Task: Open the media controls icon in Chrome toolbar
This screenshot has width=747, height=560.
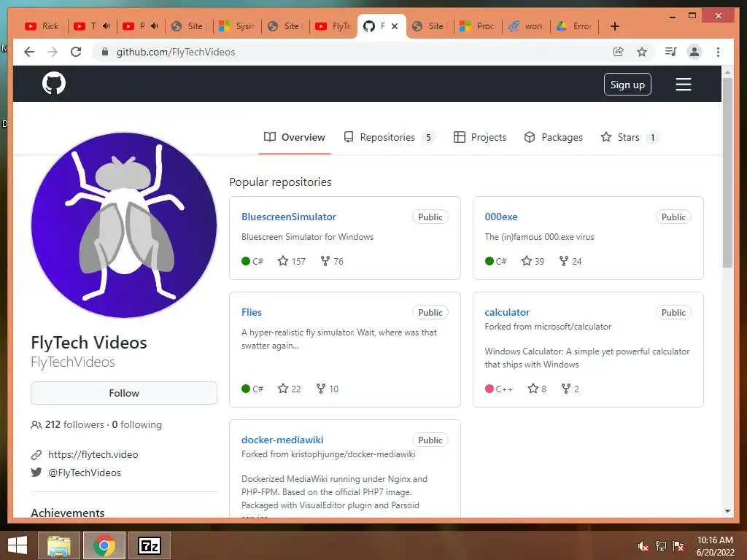Action: pos(671,52)
